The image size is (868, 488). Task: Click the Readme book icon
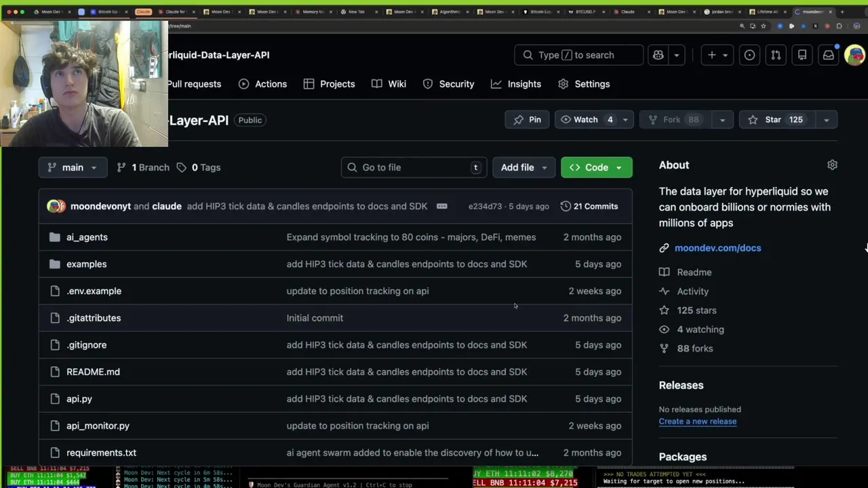(x=664, y=272)
